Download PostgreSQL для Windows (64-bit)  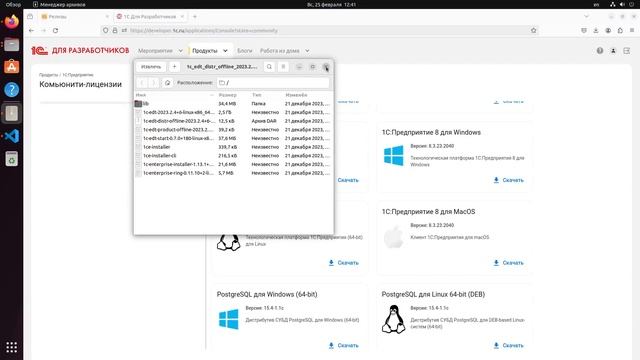[x=343, y=345]
